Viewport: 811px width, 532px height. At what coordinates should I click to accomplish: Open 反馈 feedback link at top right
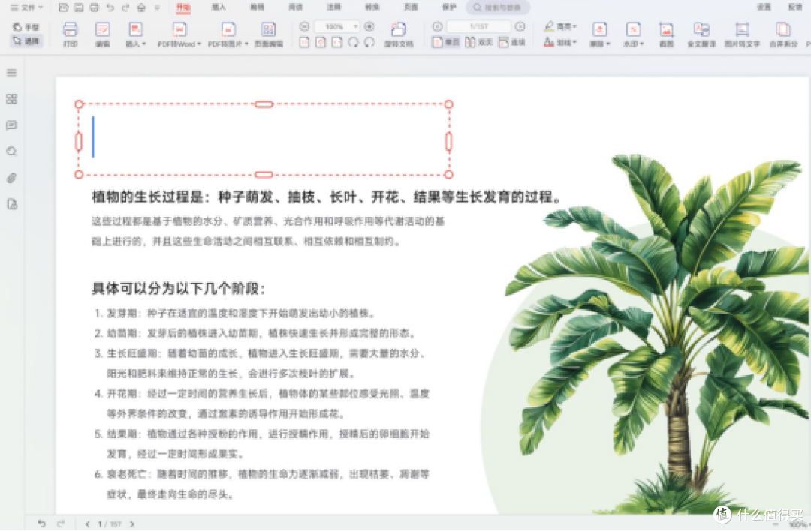coord(795,7)
